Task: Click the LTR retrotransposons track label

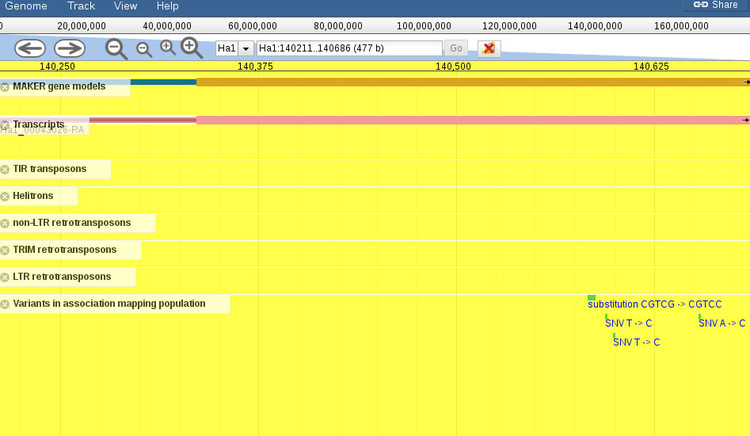Action: tap(62, 277)
